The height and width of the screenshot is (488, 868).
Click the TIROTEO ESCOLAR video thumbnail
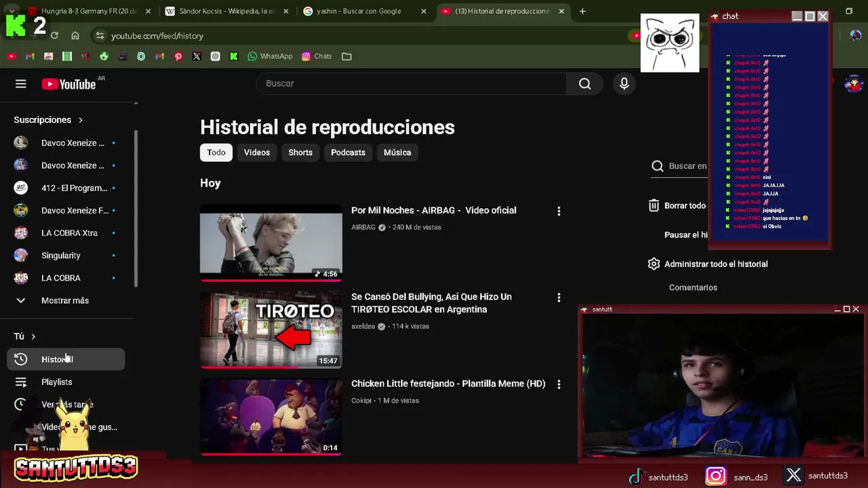click(x=271, y=329)
